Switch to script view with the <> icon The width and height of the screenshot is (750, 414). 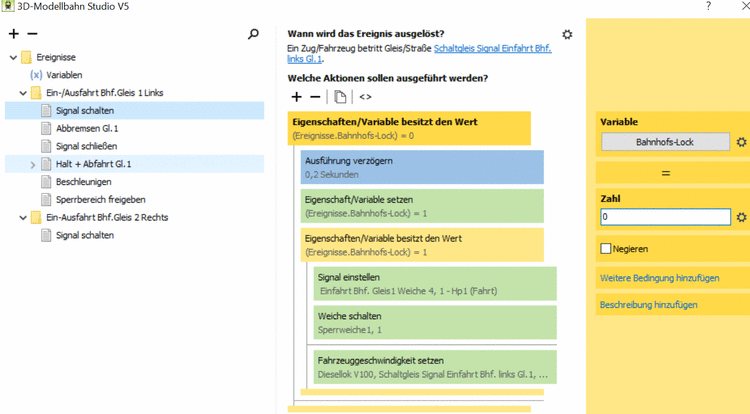(x=366, y=97)
